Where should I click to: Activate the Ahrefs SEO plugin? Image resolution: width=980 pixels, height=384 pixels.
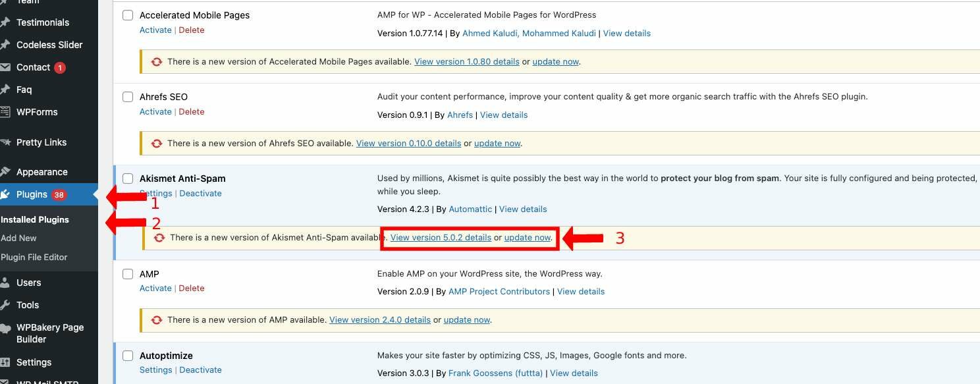155,112
